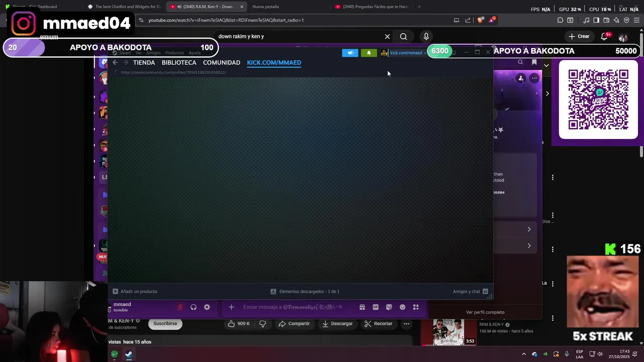
Task: Open Steam notifications bell button
Action: (369, 53)
